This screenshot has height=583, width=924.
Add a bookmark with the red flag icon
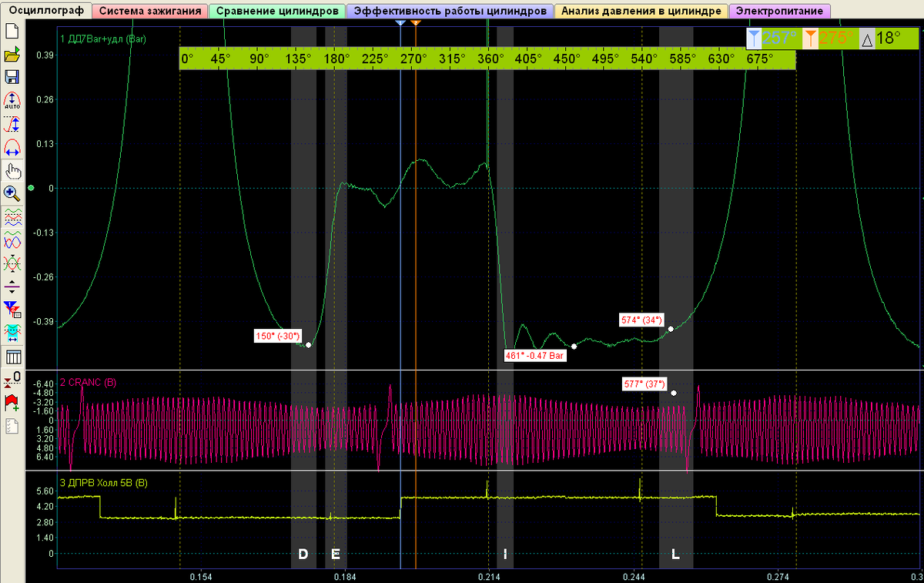tap(12, 402)
